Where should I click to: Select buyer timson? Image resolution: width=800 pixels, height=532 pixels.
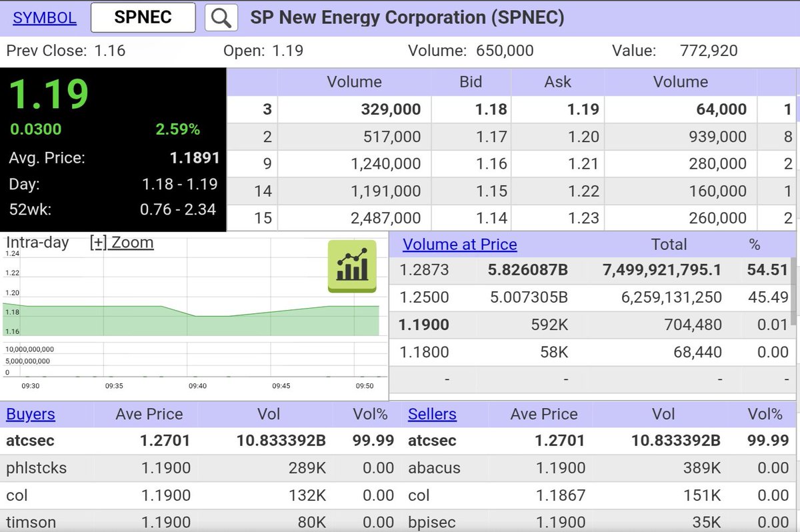tap(31, 522)
